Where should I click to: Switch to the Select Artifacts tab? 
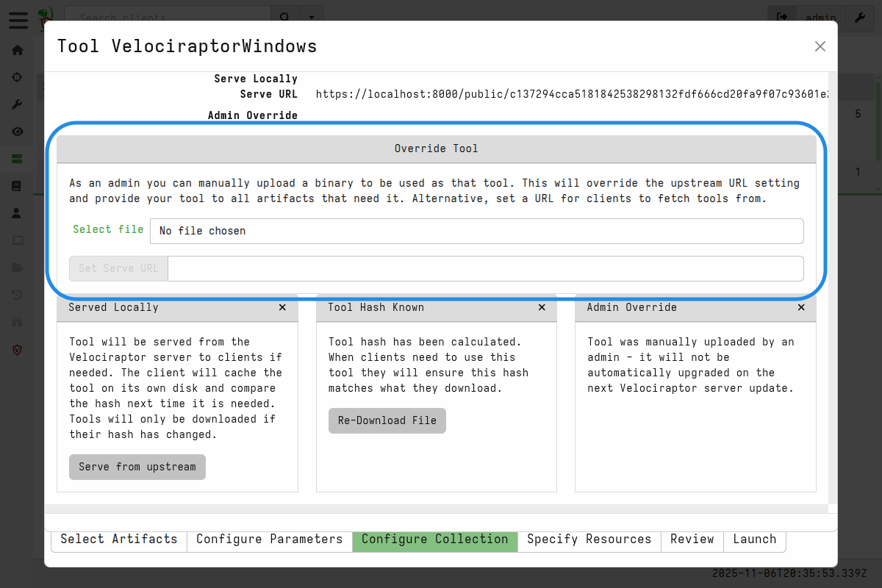point(118,539)
